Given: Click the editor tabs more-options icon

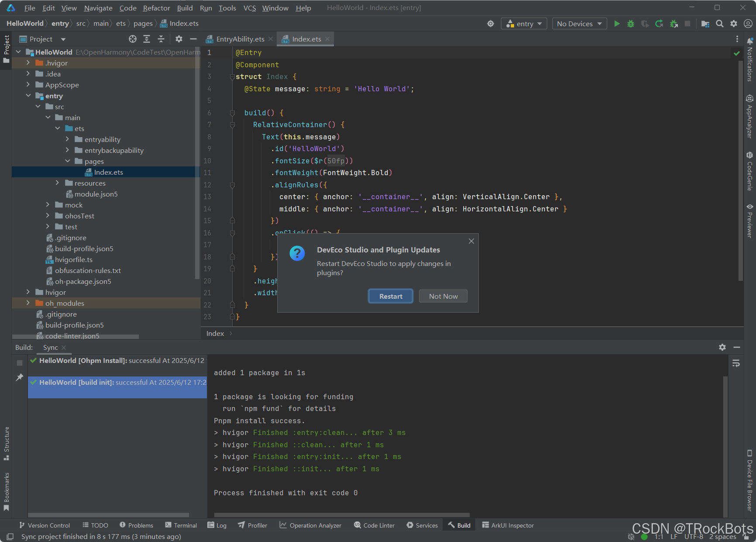Looking at the screenshot, I should pos(737,39).
